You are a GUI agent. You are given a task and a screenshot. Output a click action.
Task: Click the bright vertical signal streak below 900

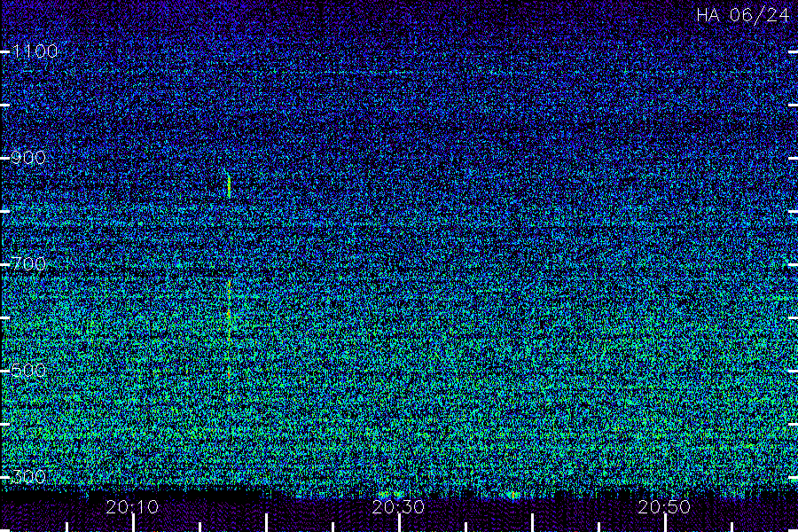229,184
